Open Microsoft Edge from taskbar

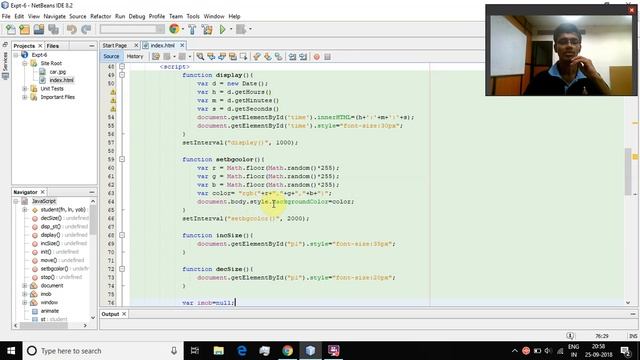click(242, 351)
